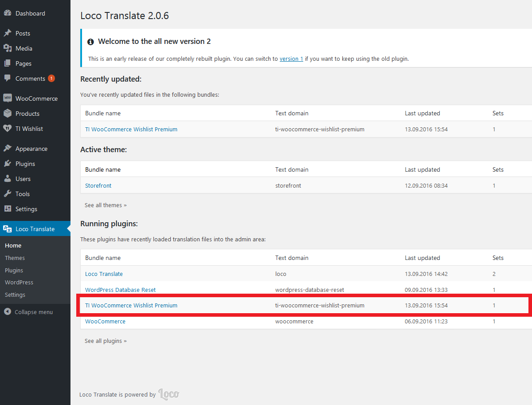This screenshot has height=405, width=532.
Task: Click 'wordpress-database-reset' text domain cell
Action: coord(309,290)
